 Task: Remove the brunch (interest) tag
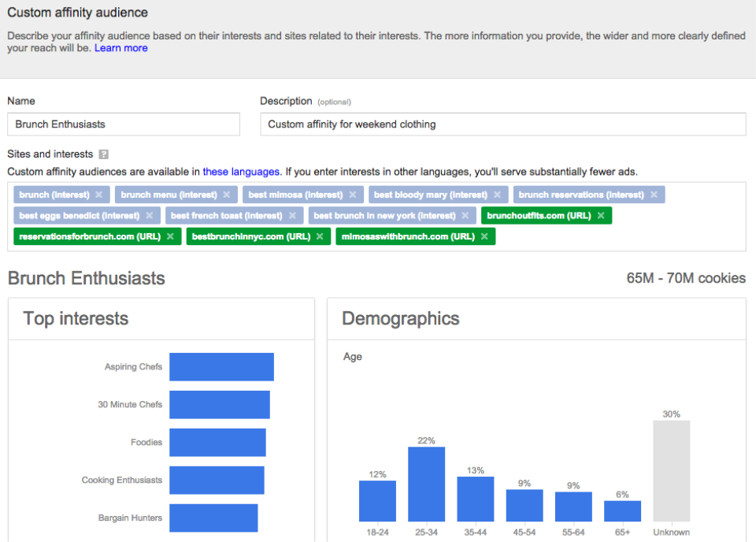click(x=98, y=195)
